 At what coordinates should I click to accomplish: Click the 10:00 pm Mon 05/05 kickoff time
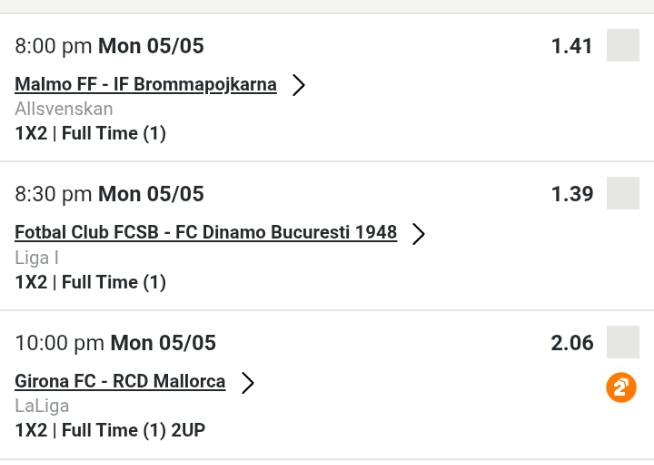pos(115,344)
